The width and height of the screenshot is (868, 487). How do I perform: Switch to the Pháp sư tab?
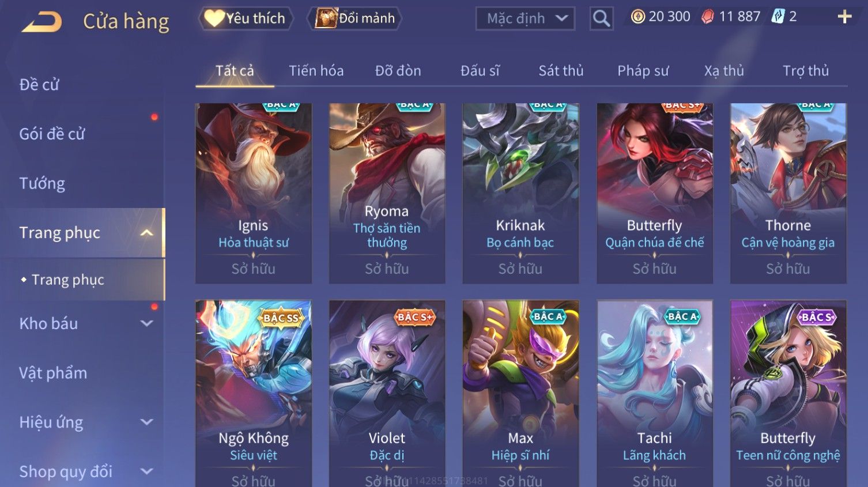click(x=643, y=71)
